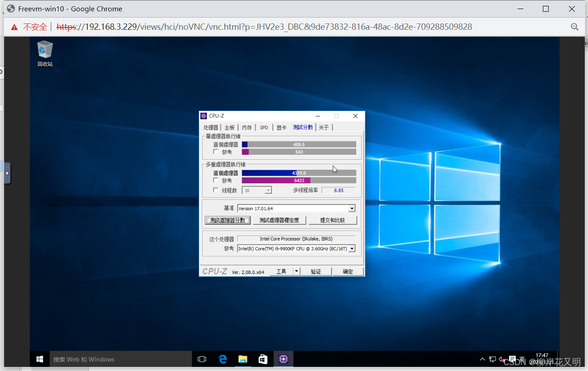Click the single-thread 489.5 score bar
The height and width of the screenshot is (371, 588).
pos(299,144)
